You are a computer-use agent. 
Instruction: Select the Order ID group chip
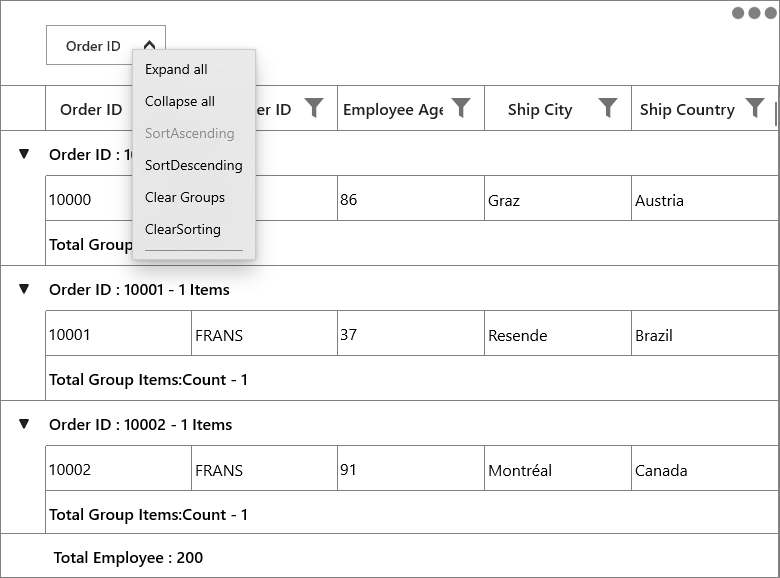click(x=105, y=45)
